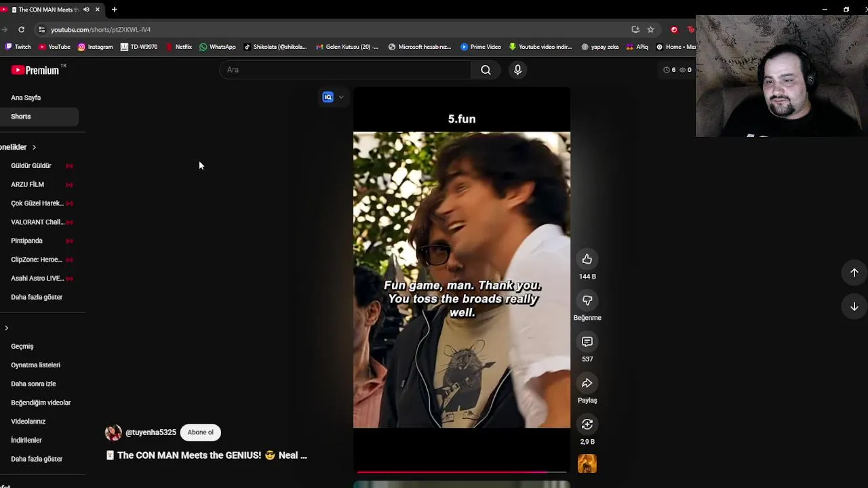Viewport: 868px width, 488px height.
Task: Open the ClipZone: Heroes channel
Action: click(x=37, y=260)
